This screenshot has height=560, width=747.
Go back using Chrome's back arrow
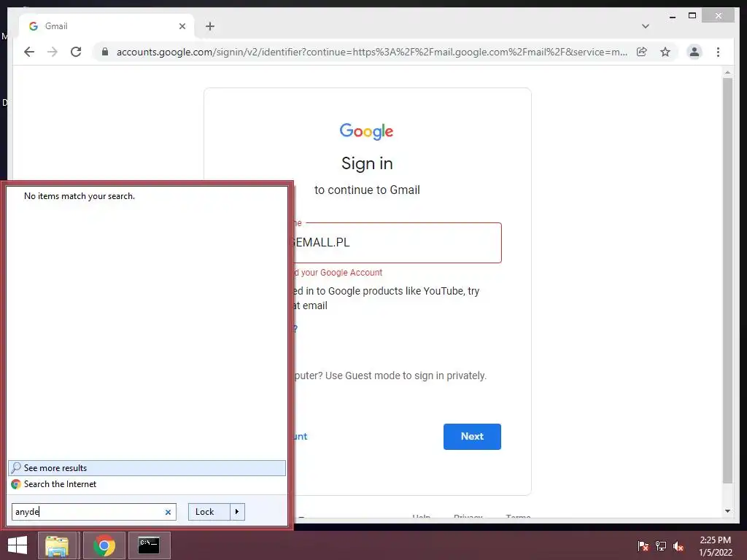29,52
